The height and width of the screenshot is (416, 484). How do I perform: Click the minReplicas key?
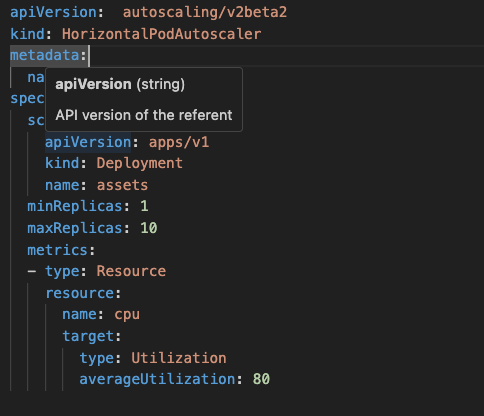point(75,206)
